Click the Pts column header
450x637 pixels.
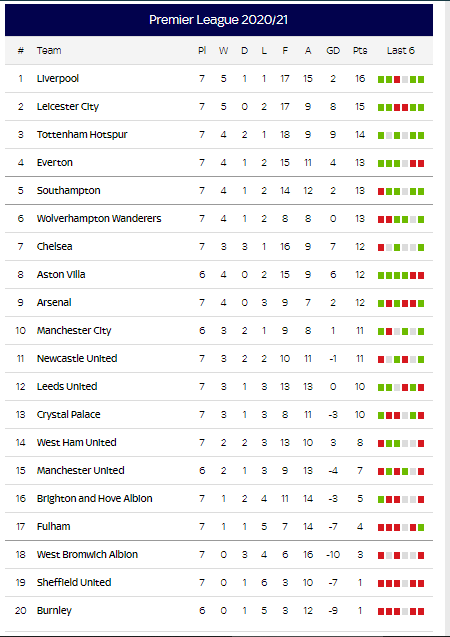(360, 51)
